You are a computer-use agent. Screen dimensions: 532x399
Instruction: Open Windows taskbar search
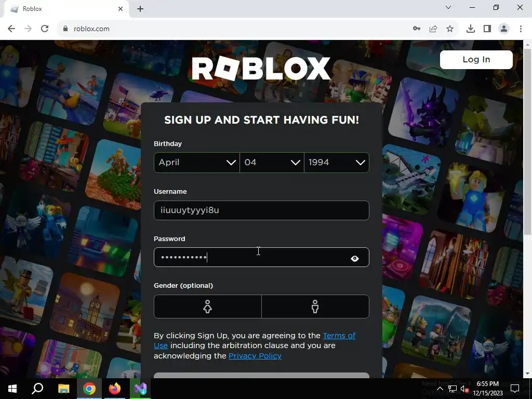[37, 389]
